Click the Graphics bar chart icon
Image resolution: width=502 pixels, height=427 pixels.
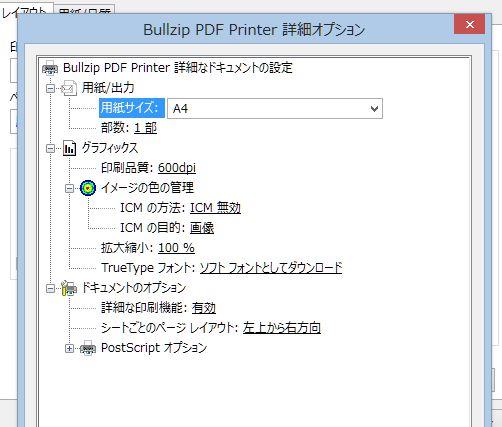[70, 148]
